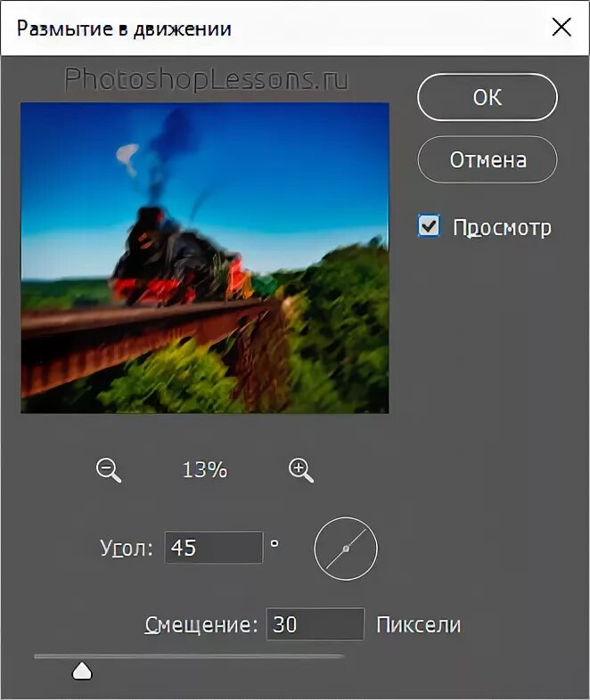Zoom in the preview with plus magnifier
The image size is (590, 700).
point(301,470)
